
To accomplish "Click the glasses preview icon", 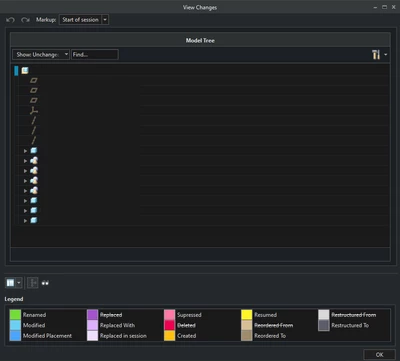I will pos(45,283).
